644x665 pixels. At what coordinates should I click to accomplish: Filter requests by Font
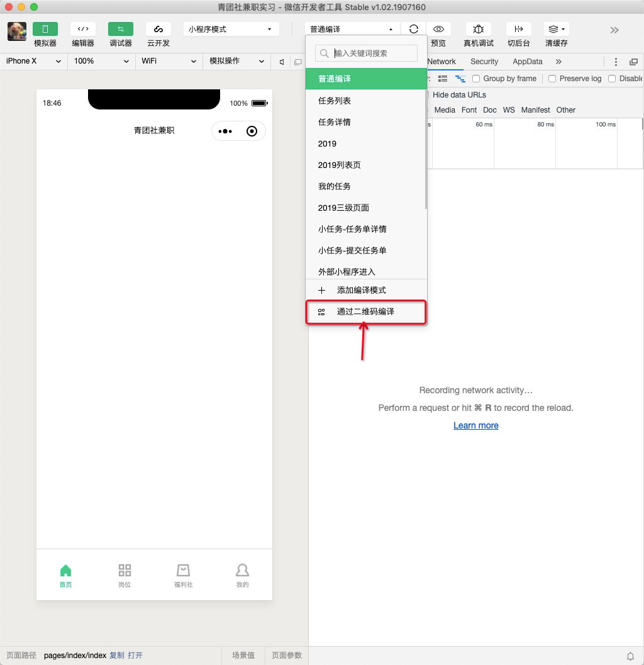(x=469, y=110)
